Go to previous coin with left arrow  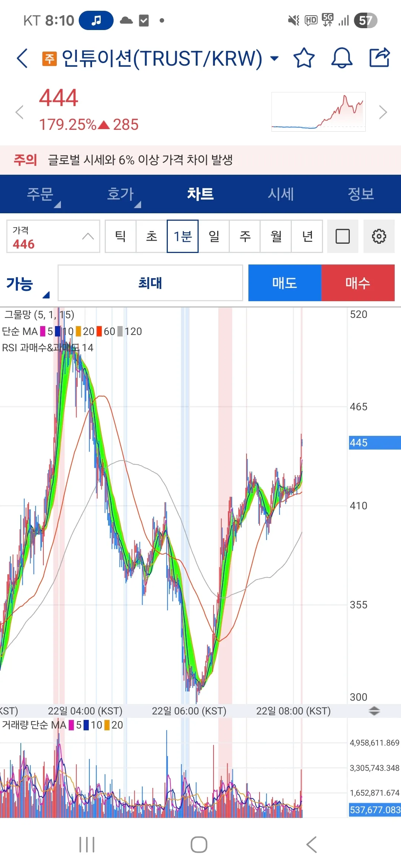[19, 112]
